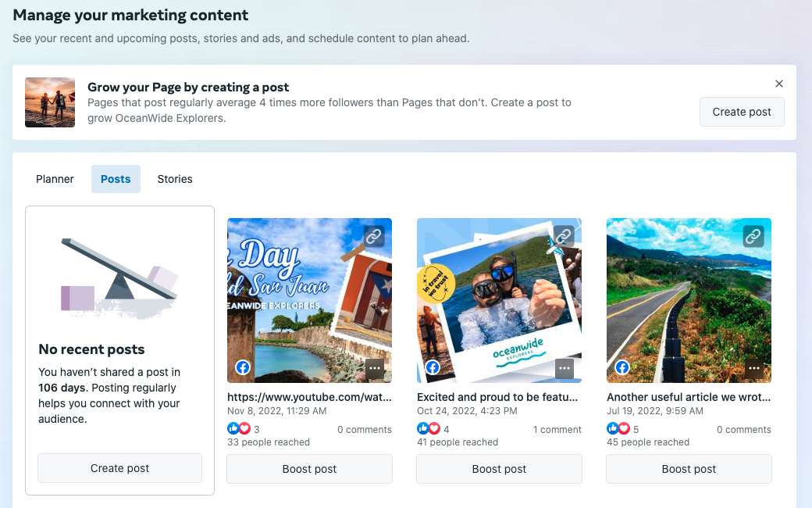Dismiss the Grow your Page banner
Viewport: 812px width, 508px height.
[779, 84]
